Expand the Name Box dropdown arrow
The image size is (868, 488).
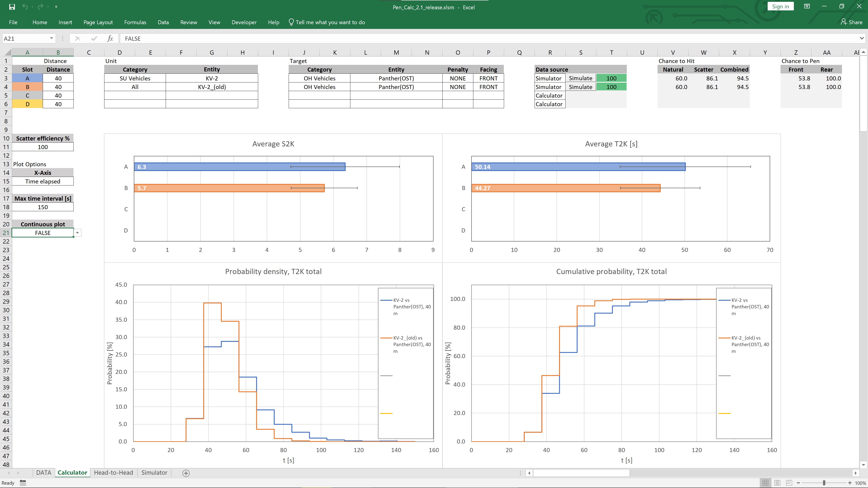(51, 38)
